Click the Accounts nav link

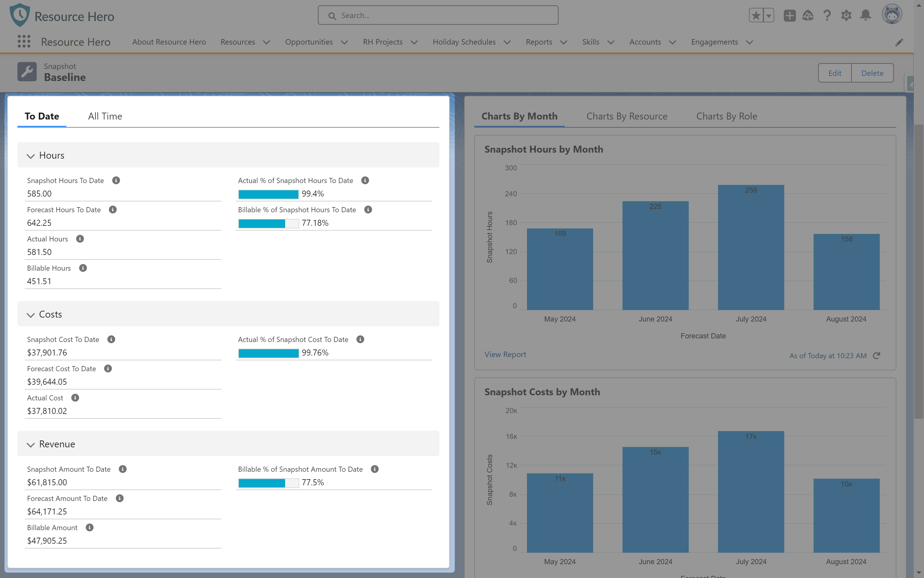tap(645, 42)
